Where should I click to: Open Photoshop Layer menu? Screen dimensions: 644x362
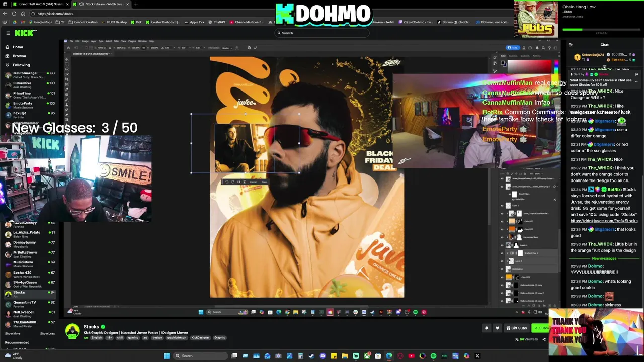pos(94,41)
